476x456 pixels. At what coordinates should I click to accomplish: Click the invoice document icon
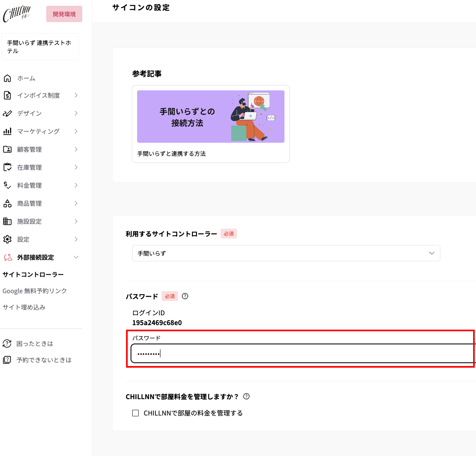tap(7, 96)
